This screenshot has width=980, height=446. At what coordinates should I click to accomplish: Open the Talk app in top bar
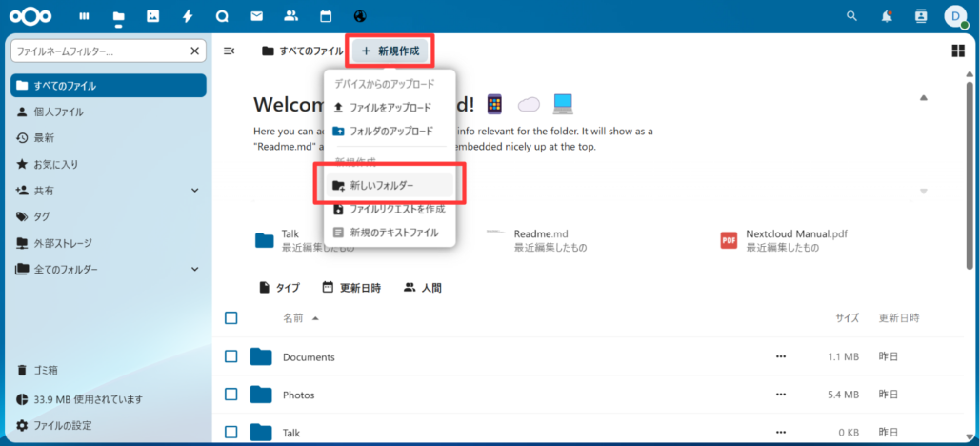tap(222, 16)
